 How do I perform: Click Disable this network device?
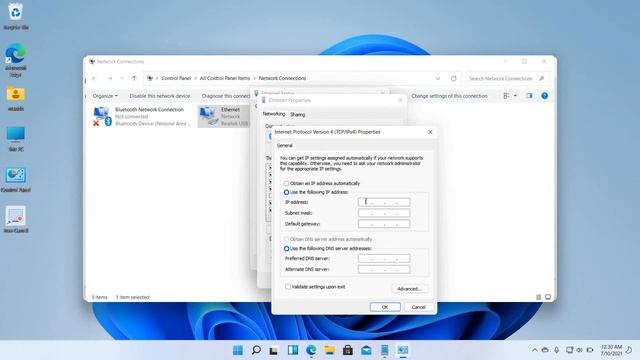coord(160,96)
